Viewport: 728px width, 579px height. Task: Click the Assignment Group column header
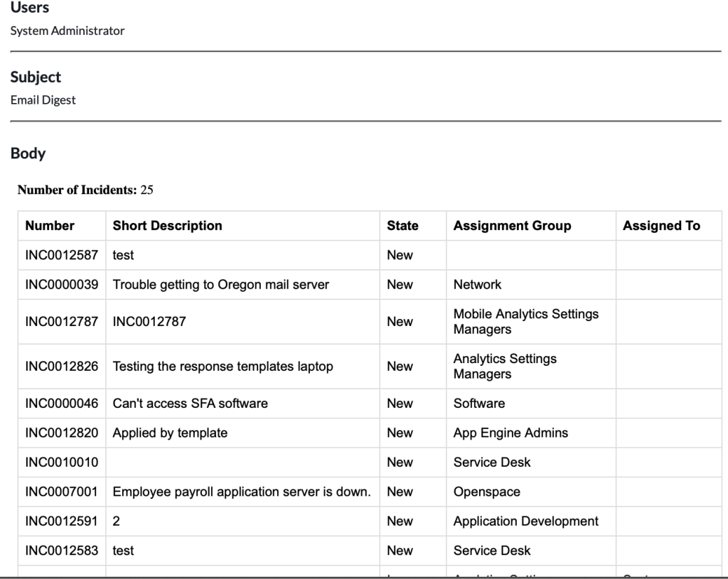click(x=512, y=226)
